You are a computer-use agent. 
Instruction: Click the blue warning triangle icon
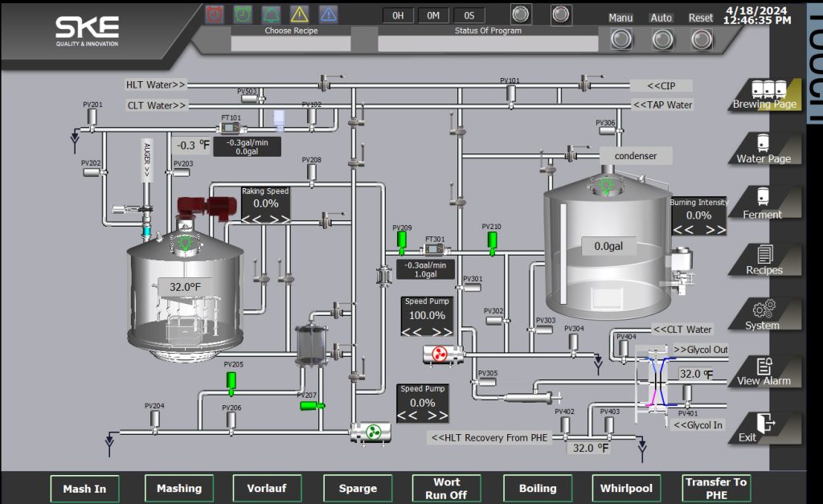[x=328, y=14]
